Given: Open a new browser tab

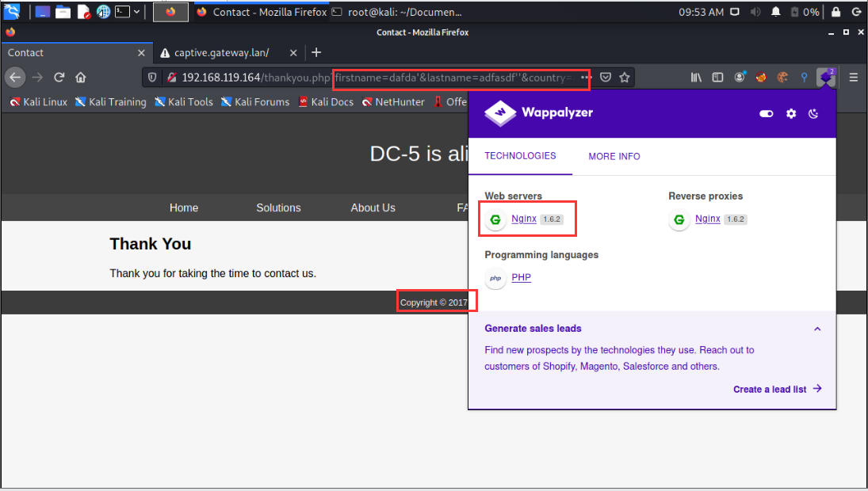Looking at the screenshot, I should coord(316,52).
